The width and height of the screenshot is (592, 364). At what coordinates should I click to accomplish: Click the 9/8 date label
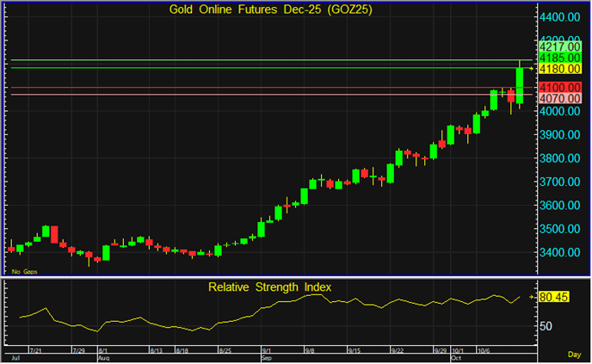(310, 351)
